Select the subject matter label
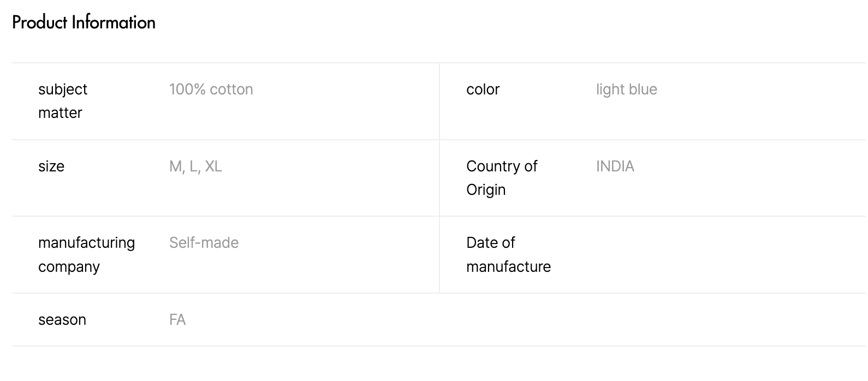 63,101
